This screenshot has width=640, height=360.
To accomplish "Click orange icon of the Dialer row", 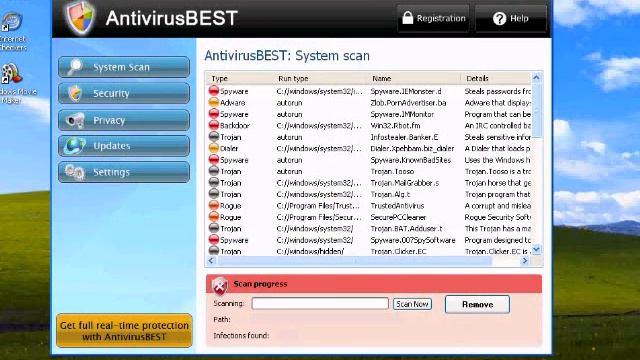I will pyautogui.click(x=213, y=148).
